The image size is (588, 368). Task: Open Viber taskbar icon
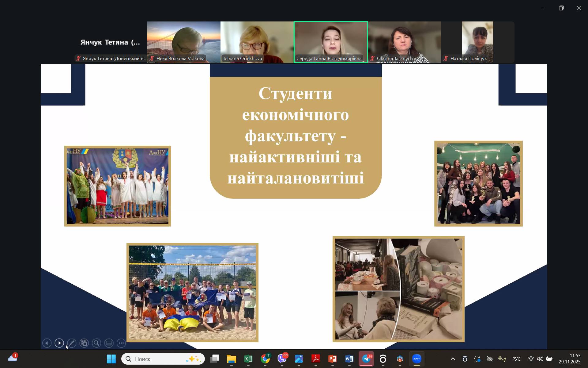coord(282,359)
